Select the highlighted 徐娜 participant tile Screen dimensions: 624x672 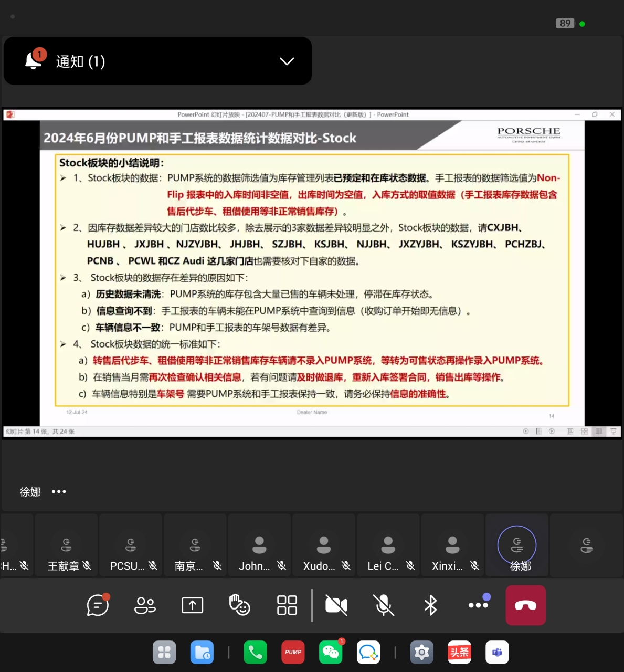click(x=517, y=545)
